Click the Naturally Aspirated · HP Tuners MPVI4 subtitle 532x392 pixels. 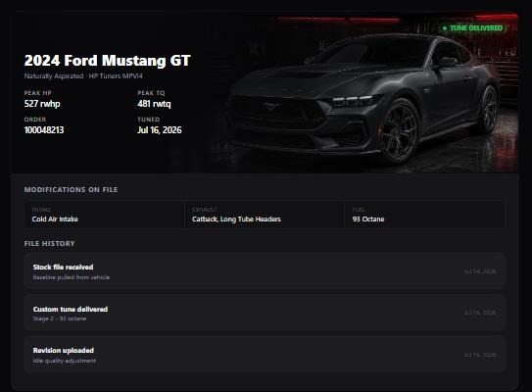tap(83, 76)
